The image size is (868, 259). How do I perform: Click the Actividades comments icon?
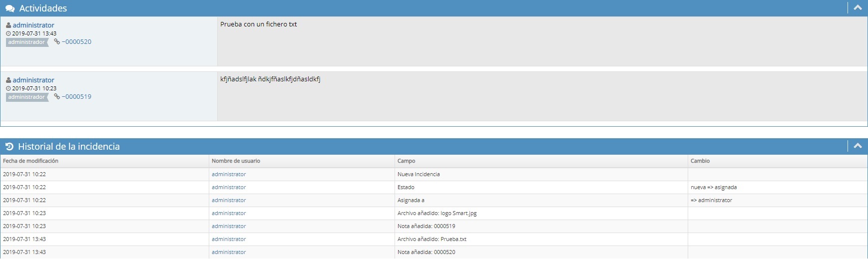pos(9,8)
